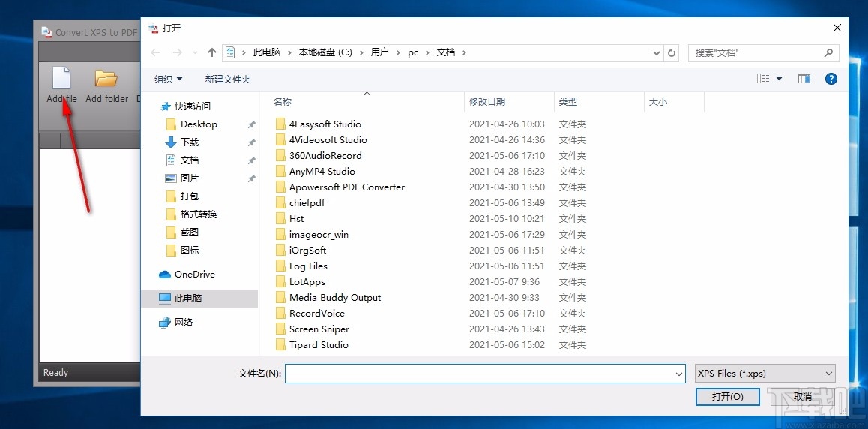Select the imageocr_win folder
Screen dimensions: 868x429
click(x=319, y=234)
